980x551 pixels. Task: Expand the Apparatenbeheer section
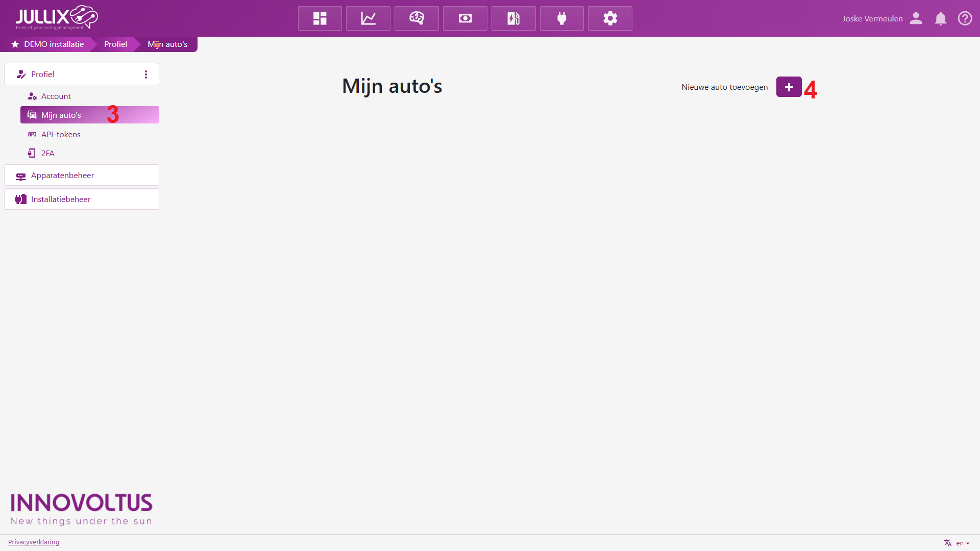coord(82,175)
